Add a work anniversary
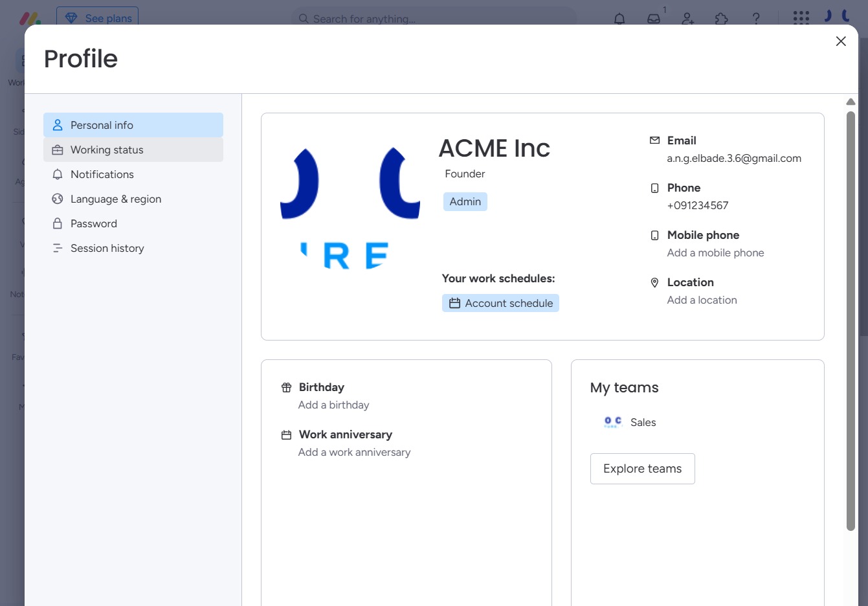Image resolution: width=868 pixels, height=606 pixels. click(x=354, y=452)
